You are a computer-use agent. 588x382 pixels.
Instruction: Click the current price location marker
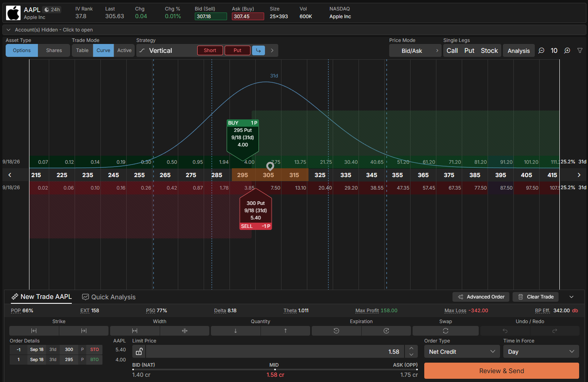pyautogui.click(x=270, y=166)
